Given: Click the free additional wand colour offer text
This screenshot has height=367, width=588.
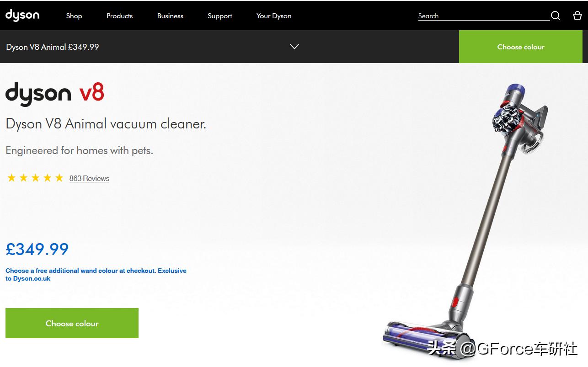Looking at the screenshot, I should pos(96,274).
